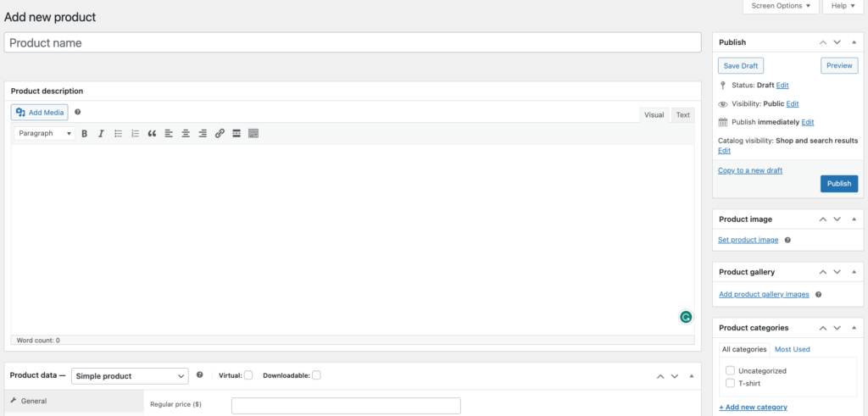868x416 pixels.
Task: Click inside the product description editor area
Action: (x=353, y=239)
